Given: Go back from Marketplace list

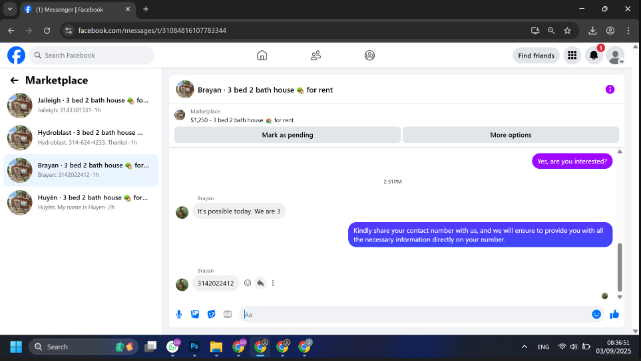Looking at the screenshot, I should coord(14,81).
